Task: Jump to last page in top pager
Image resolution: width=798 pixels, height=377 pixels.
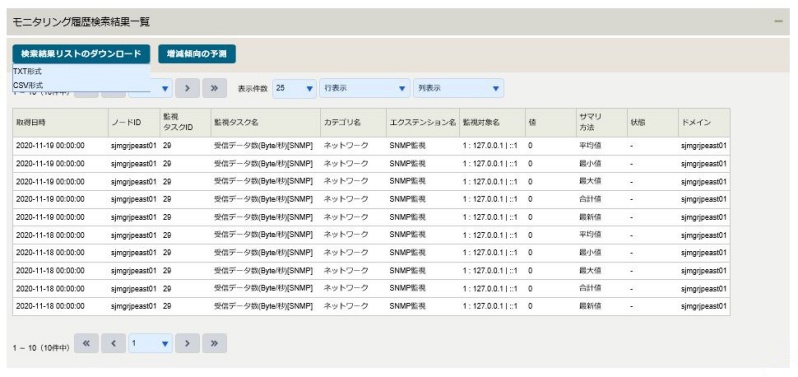Action: tap(214, 88)
